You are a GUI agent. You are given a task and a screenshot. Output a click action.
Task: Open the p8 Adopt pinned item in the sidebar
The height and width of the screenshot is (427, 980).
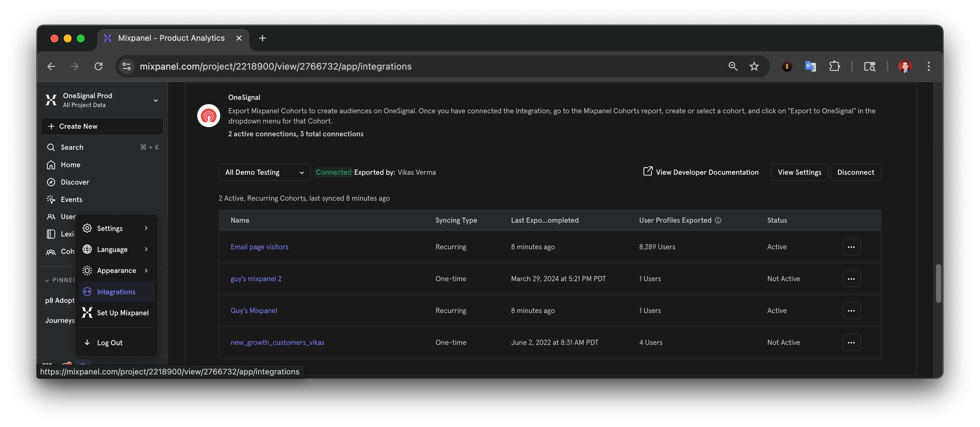pos(60,300)
